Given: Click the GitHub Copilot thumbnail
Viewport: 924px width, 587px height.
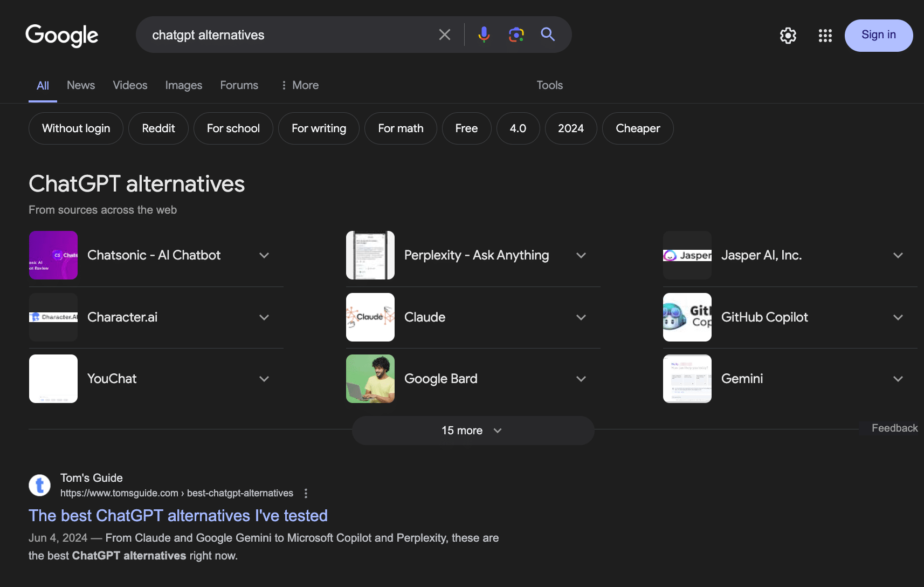Looking at the screenshot, I should pyautogui.click(x=687, y=317).
